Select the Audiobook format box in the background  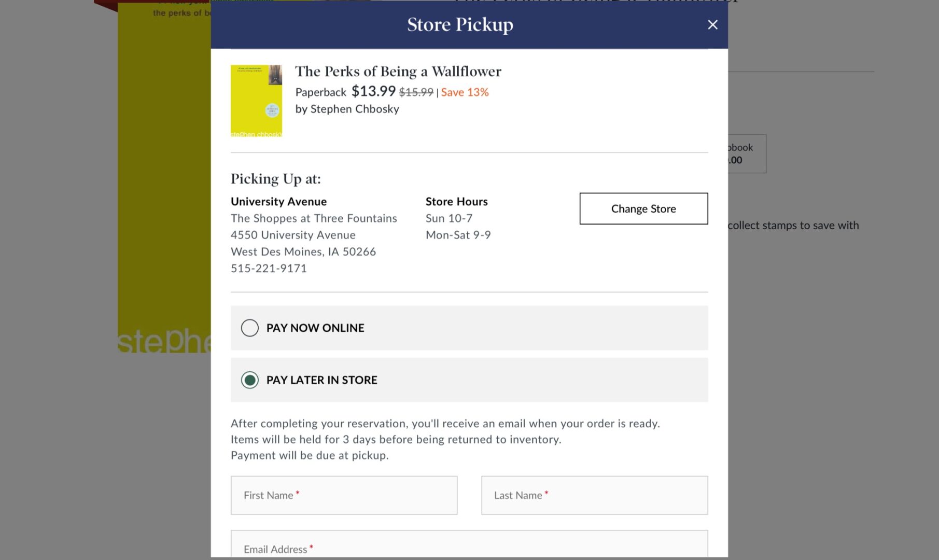coord(746,153)
